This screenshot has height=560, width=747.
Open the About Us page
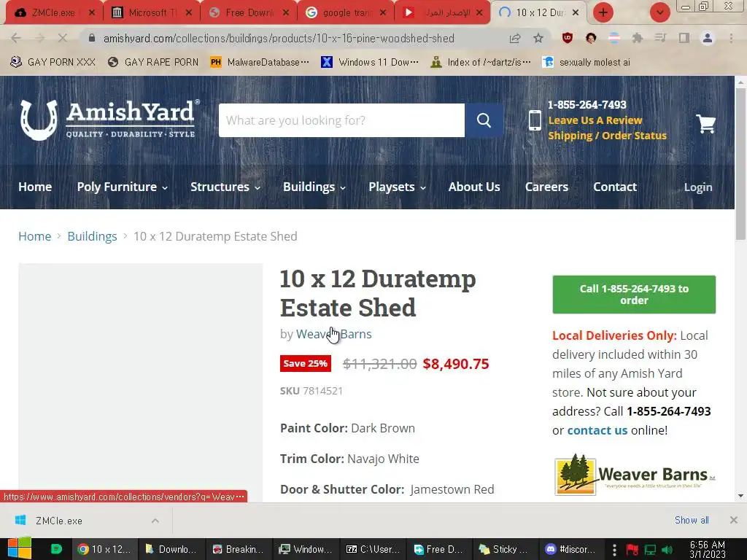pos(474,187)
